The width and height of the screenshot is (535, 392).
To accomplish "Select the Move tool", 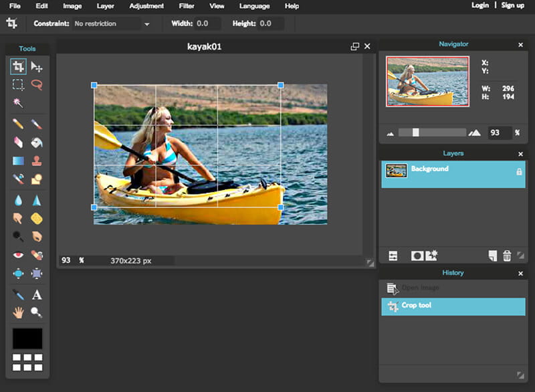I will (37, 66).
